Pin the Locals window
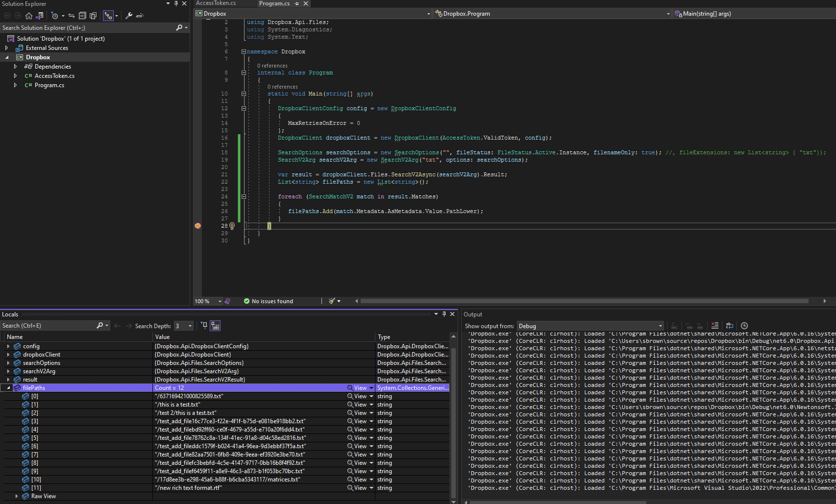This screenshot has width=836, height=504. point(444,314)
